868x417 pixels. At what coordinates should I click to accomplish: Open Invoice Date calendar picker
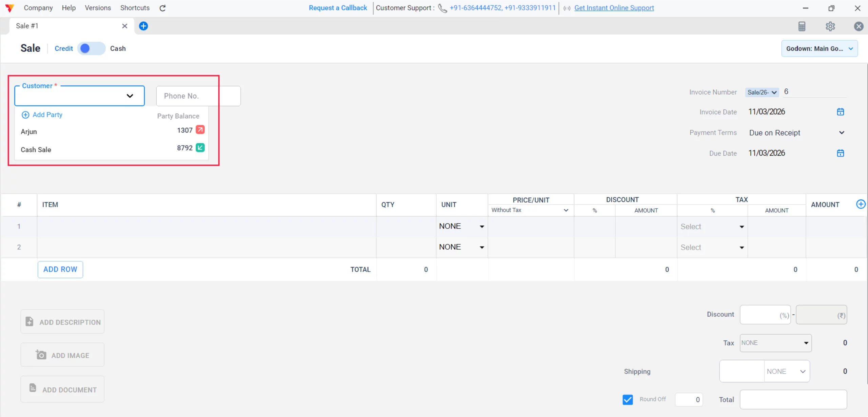click(x=840, y=112)
